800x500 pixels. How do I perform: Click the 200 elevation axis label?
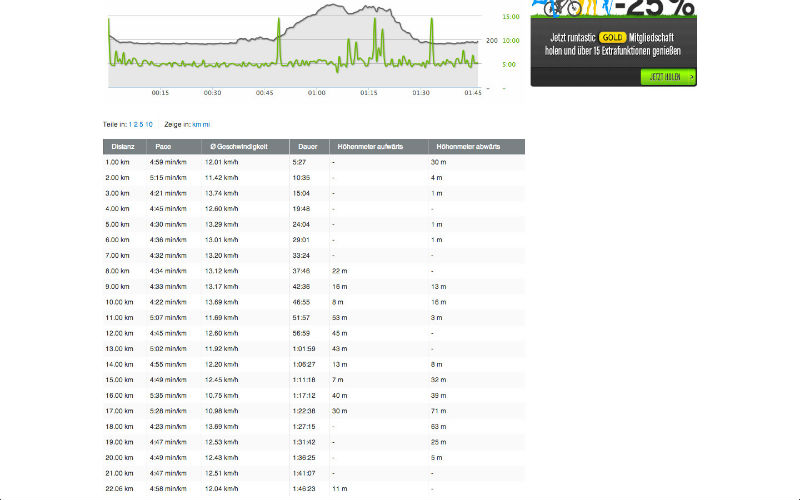tap(491, 40)
